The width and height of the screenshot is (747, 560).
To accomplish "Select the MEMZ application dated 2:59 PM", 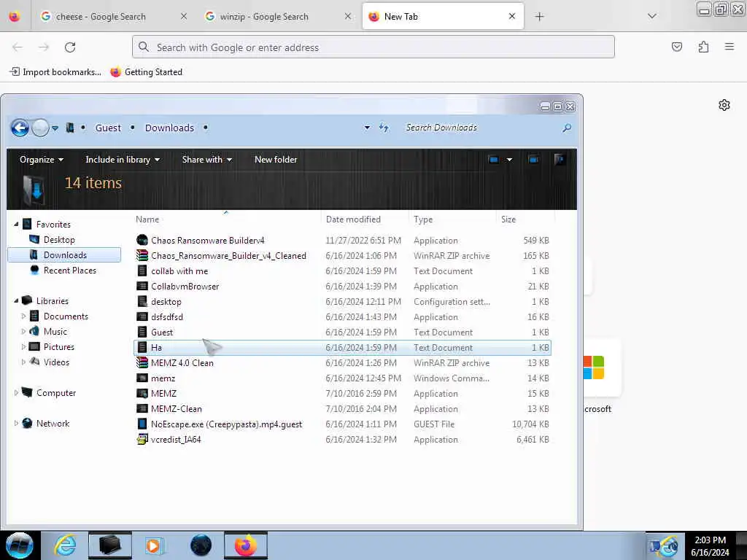I will [x=163, y=393].
